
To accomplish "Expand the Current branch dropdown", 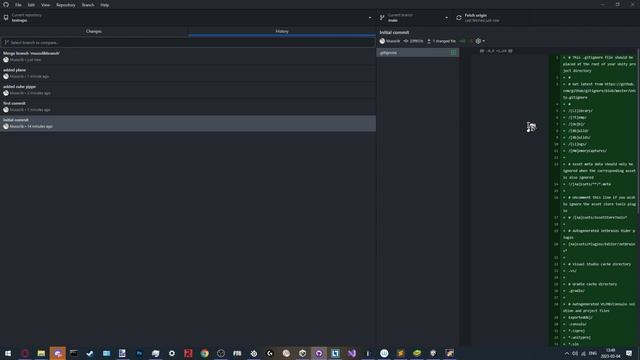I will (x=413, y=18).
